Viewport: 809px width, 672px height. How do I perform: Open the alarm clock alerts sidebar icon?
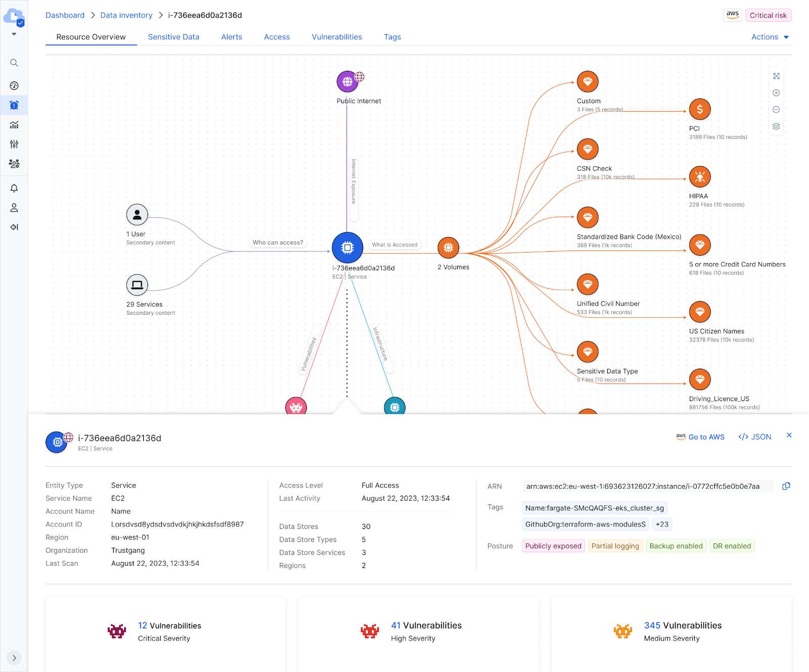[14, 105]
